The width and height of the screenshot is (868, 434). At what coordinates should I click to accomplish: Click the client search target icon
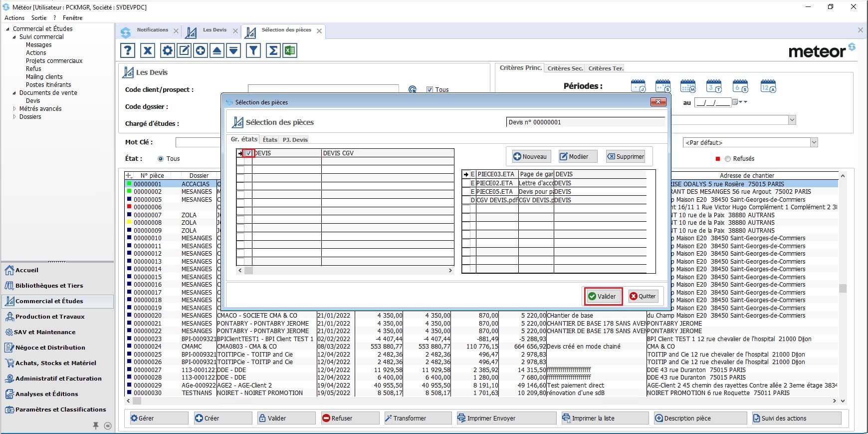(x=413, y=89)
